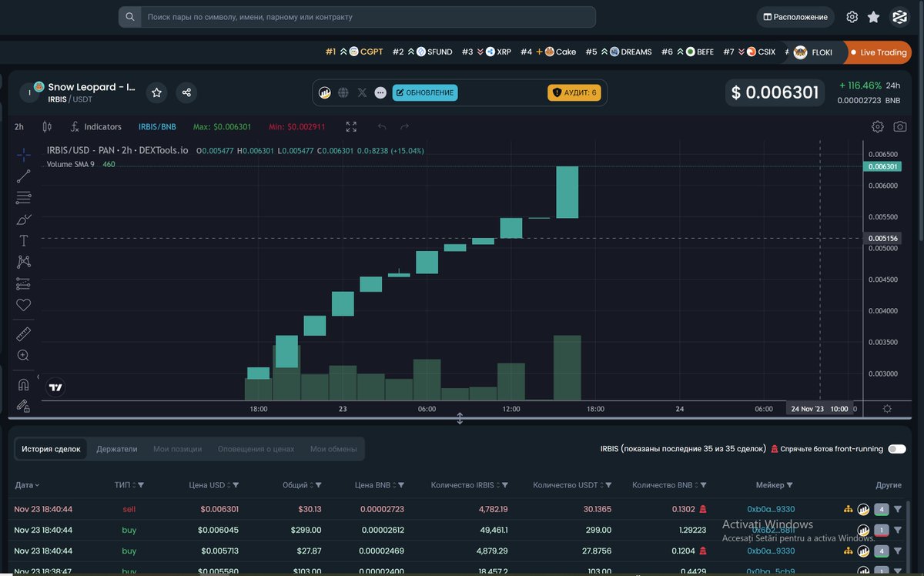Filter the Мейкер column
Viewport: 924px width, 576px height.
789,485
